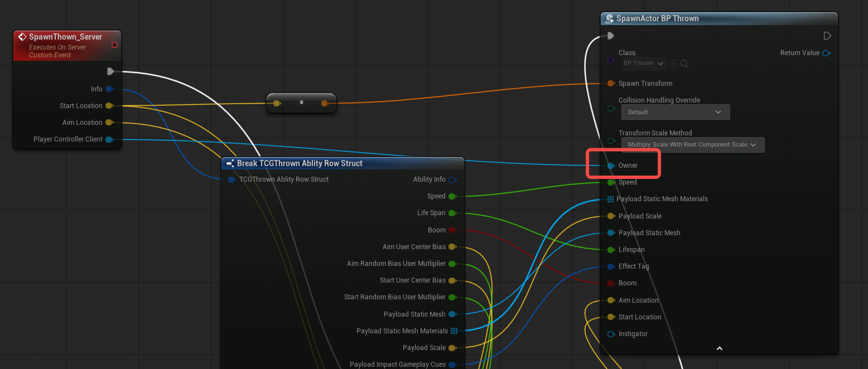Click the Ability Info output pin

(x=452, y=179)
